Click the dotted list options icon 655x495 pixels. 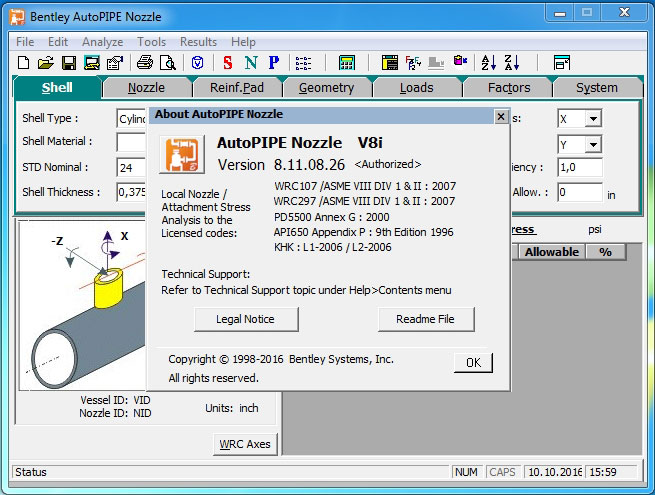303,63
